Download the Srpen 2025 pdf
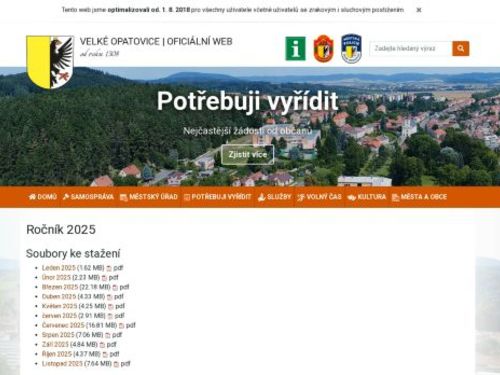The width and height of the screenshot is (500, 375). click(x=58, y=335)
